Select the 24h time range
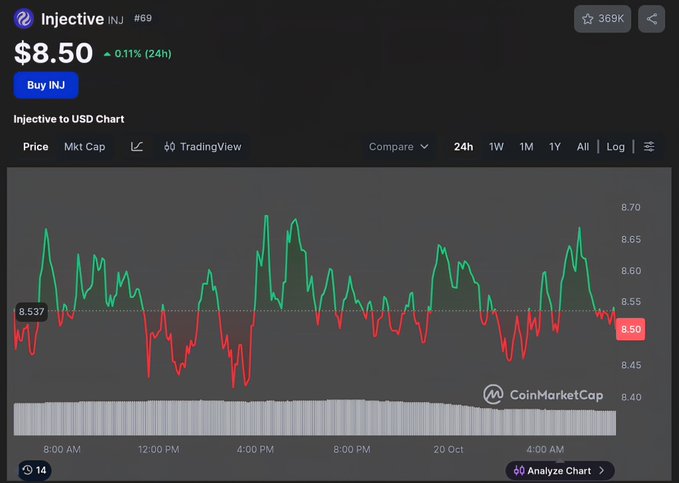 tap(463, 147)
